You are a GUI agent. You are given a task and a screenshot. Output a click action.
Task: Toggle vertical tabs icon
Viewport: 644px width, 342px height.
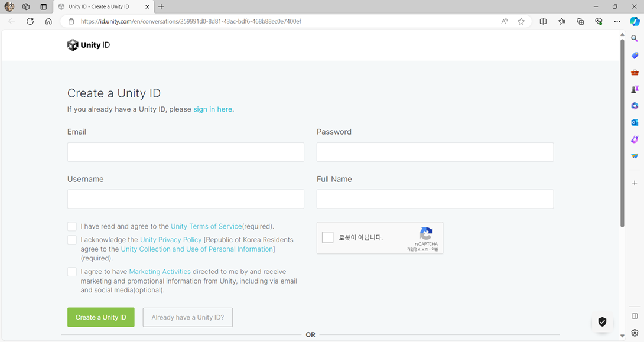click(x=44, y=6)
